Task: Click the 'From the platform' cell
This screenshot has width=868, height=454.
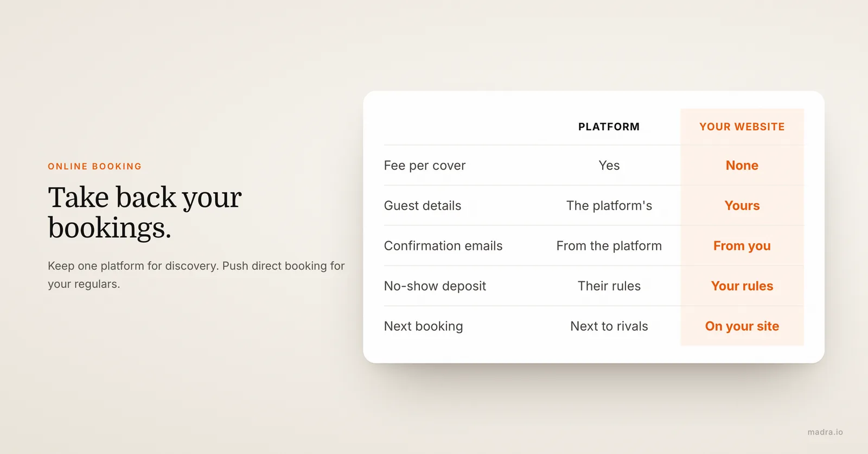Action: point(609,246)
